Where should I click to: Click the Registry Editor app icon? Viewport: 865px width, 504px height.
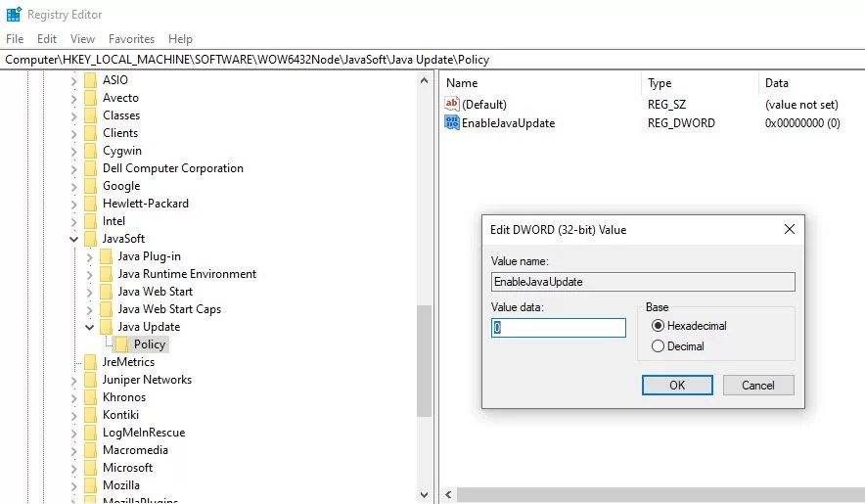(14, 14)
